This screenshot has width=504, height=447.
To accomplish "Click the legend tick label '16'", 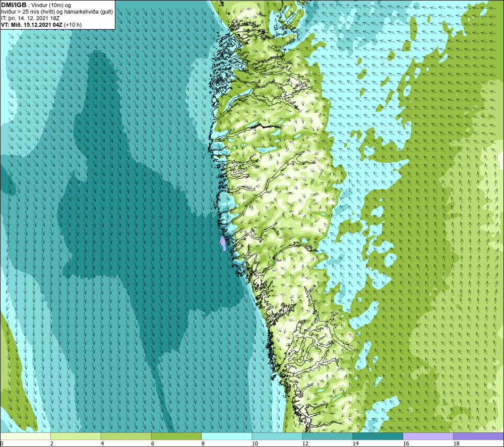I will (406, 443).
